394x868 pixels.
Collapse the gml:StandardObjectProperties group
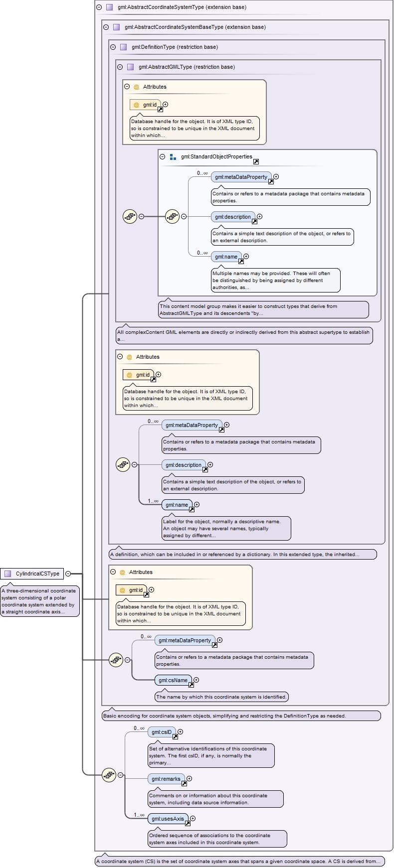pyautogui.click(x=162, y=156)
